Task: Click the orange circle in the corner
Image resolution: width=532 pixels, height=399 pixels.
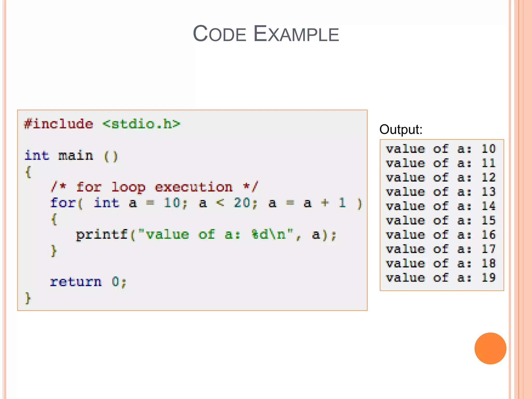Action: [x=490, y=348]
